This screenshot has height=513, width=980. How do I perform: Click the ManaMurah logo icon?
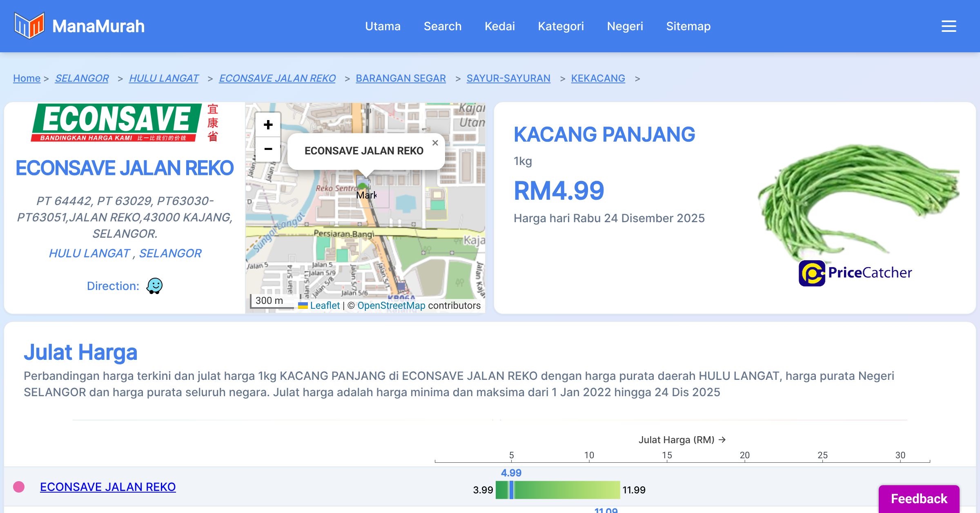[29, 26]
